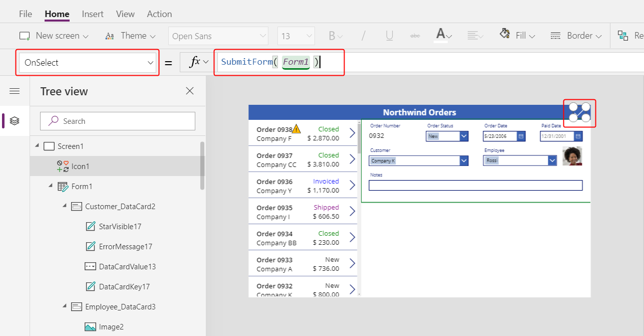Select Screen1 in the tree view
This screenshot has height=336, width=644.
(x=71, y=146)
